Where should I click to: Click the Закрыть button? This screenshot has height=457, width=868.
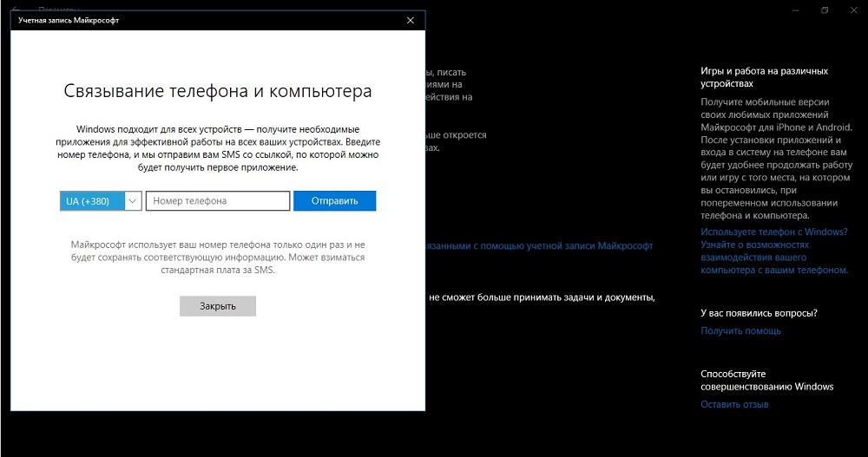[218, 306]
